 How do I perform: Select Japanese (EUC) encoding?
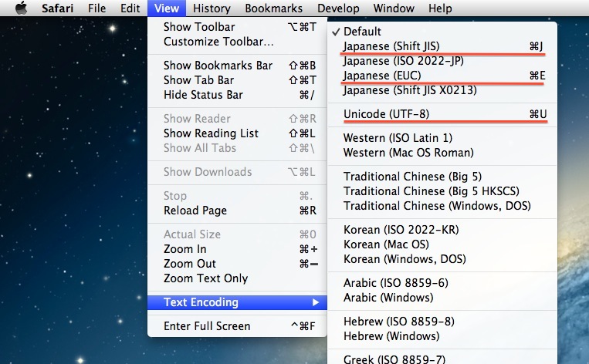click(442, 76)
